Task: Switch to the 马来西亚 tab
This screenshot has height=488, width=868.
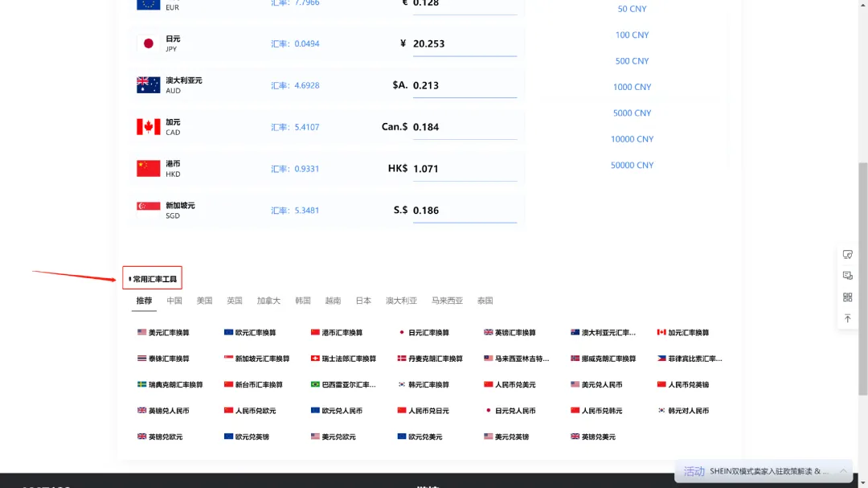Action: [x=447, y=301]
